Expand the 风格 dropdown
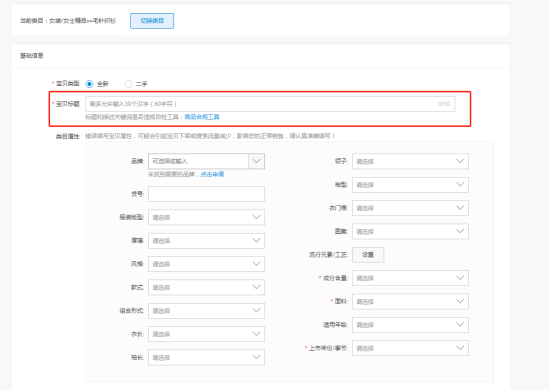Image resolution: width=549 pixels, height=390 pixels. (206, 264)
